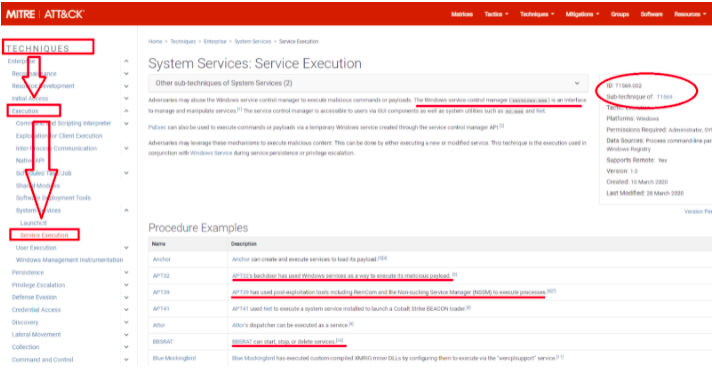
Task: Select Defense Evasion in the sidebar
Action: coord(34,297)
